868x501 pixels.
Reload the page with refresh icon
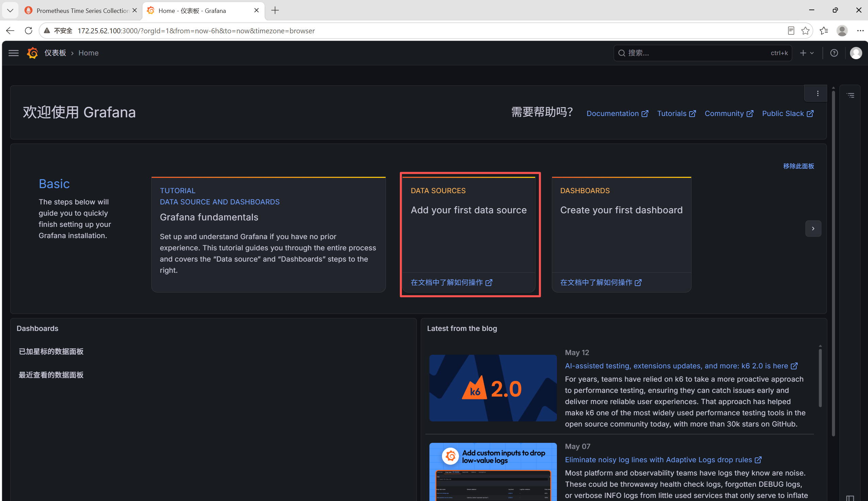click(x=29, y=31)
